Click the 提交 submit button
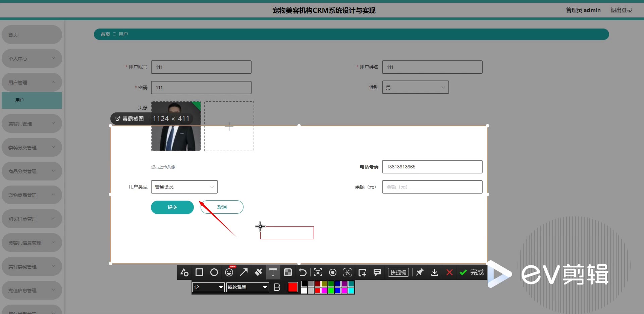Image resolution: width=644 pixels, height=314 pixels. pyautogui.click(x=172, y=207)
